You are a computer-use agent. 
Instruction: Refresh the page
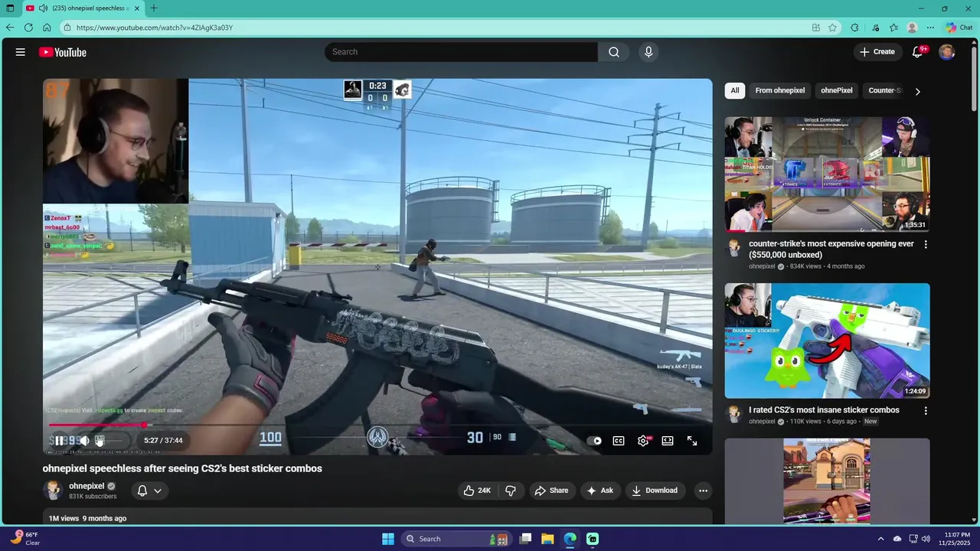pyautogui.click(x=28, y=28)
